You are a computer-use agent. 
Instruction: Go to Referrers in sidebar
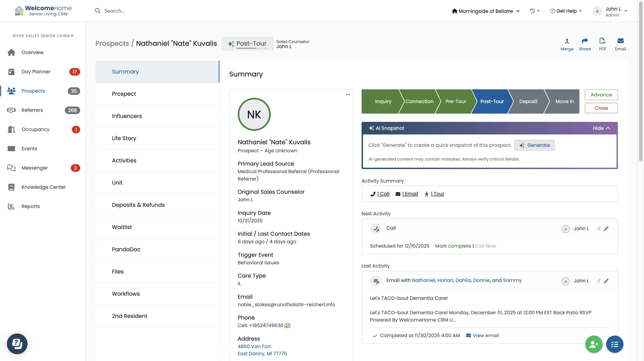tap(32, 110)
